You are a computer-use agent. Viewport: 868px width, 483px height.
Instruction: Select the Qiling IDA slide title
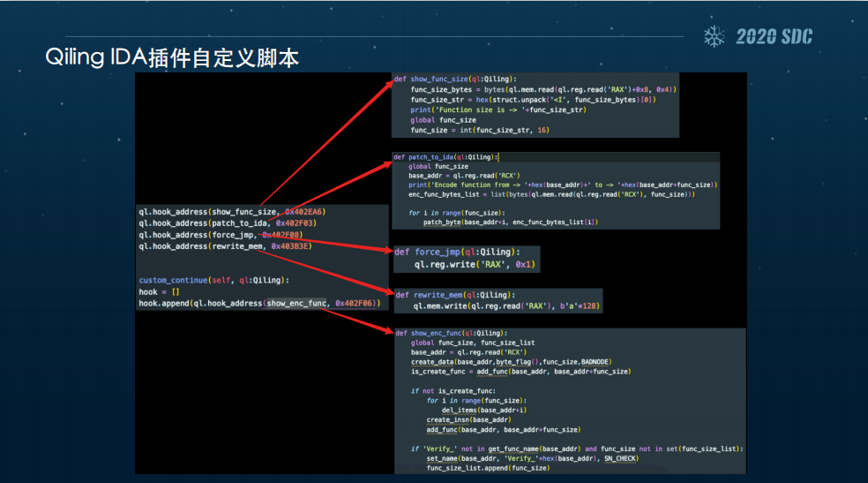[172, 58]
